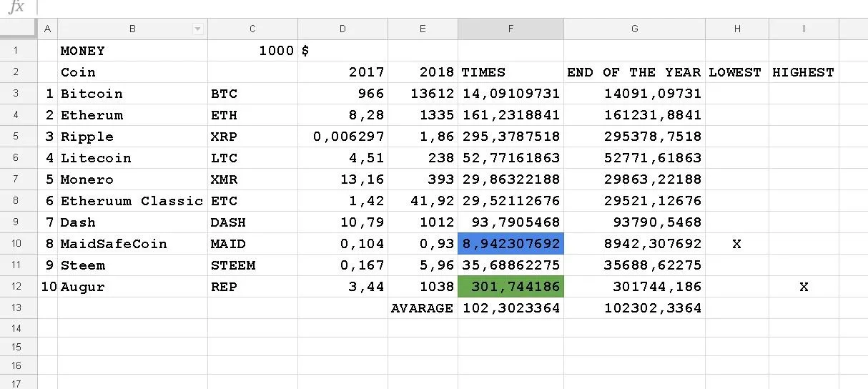Click the Etheruum Classic cell
This screenshot has height=389, width=868.
(x=133, y=201)
